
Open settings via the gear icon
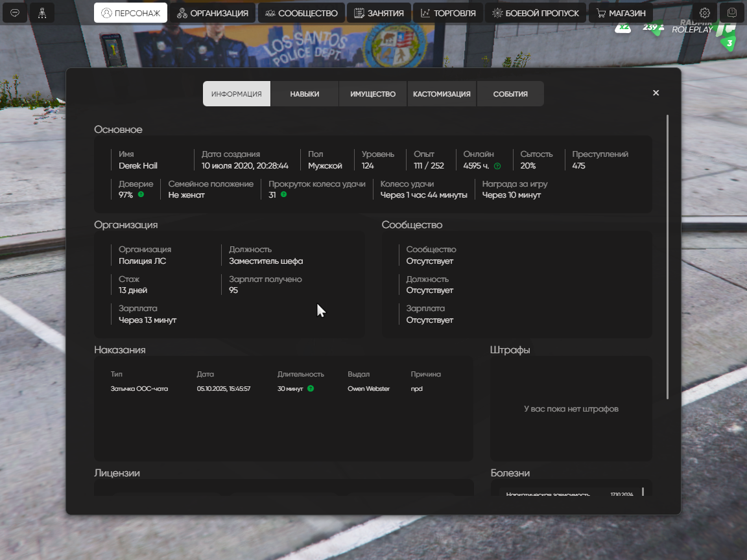(x=705, y=13)
